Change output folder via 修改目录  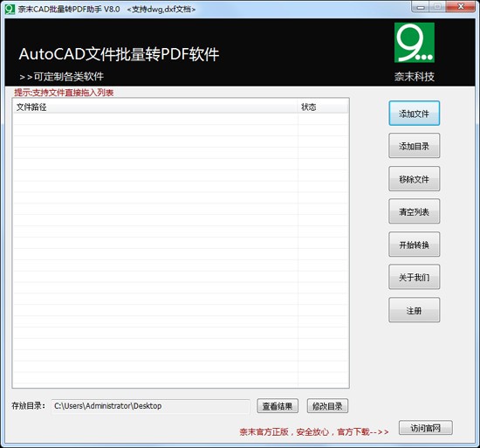click(x=327, y=406)
